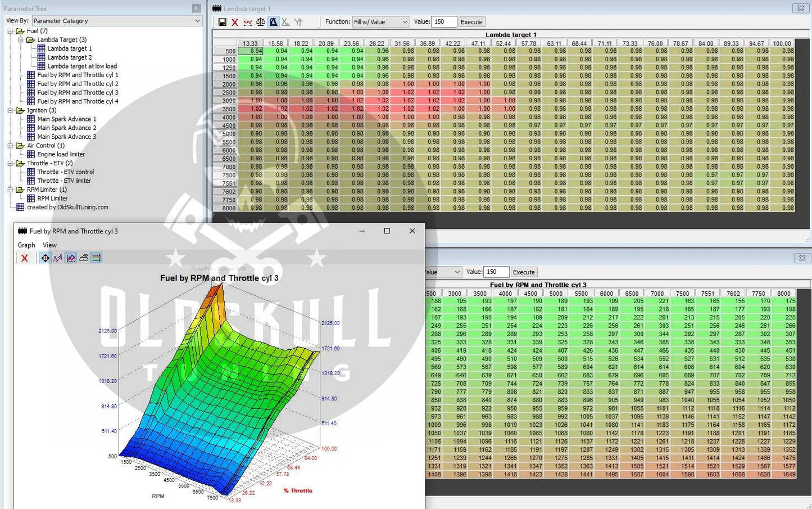
Task: Toggle the highlighted metronome-style icon in Lambda toolbar
Action: [273, 22]
